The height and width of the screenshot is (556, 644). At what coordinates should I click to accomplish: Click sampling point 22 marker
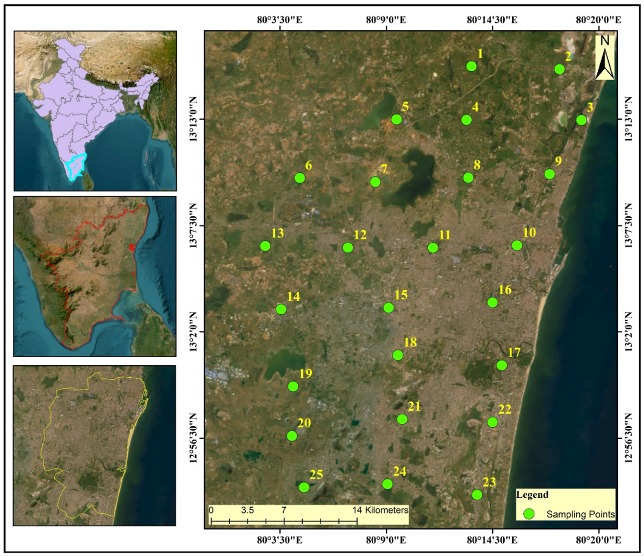coord(492,422)
